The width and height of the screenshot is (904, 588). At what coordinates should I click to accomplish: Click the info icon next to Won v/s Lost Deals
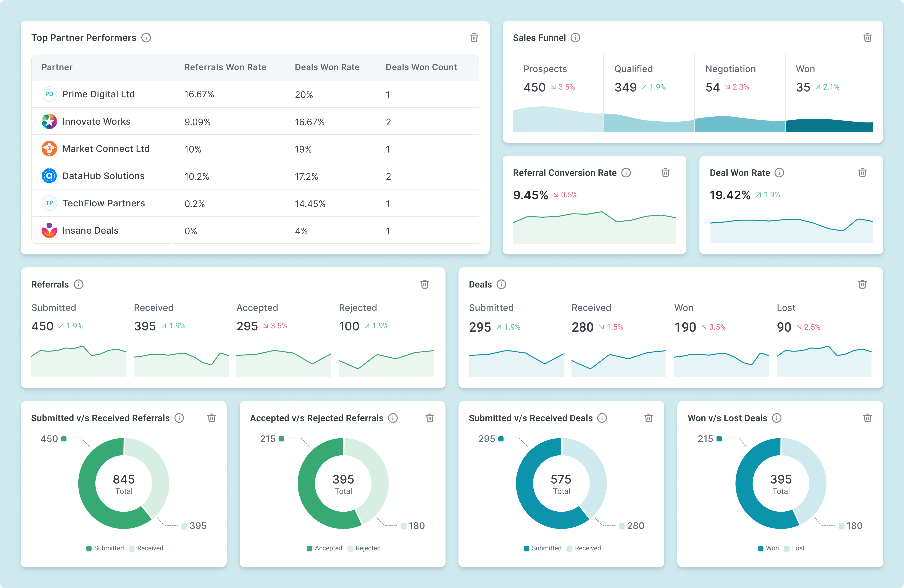[777, 418]
